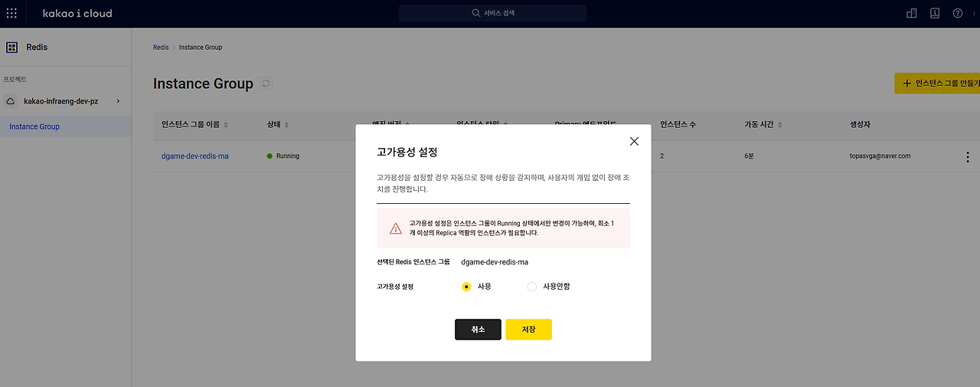
Task: Open the help question mark icon
Action: pyautogui.click(x=957, y=13)
